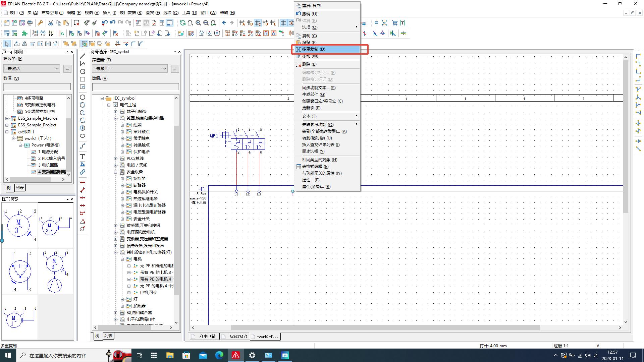This screenshot has width=644, height=362.
Task: Open Microsoft Edge from the taskbar
Action: click(219, 355)
